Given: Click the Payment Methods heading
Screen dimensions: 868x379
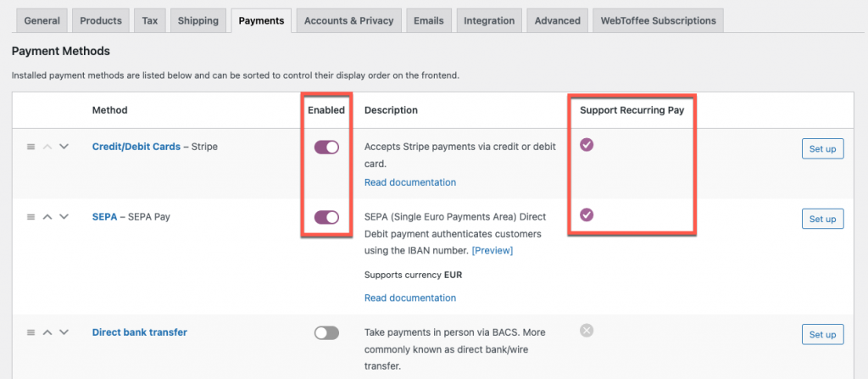Looking at the screenshot, I should [x=61, y=51].
